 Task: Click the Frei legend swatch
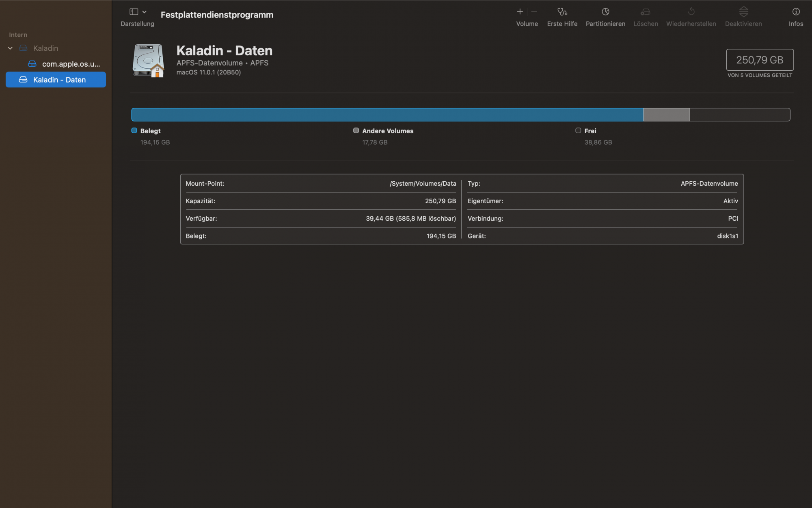(578, 130)
